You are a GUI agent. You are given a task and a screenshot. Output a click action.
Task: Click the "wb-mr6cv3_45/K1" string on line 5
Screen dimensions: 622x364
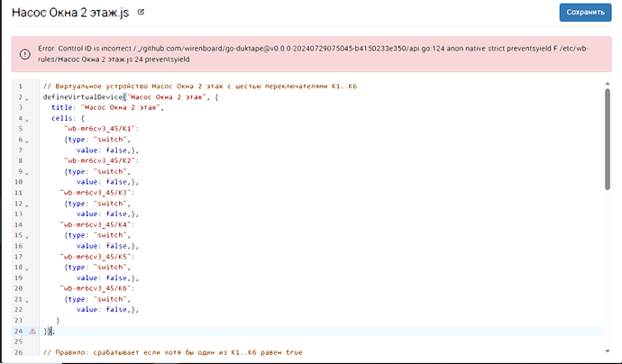click(x=102, y=129)
